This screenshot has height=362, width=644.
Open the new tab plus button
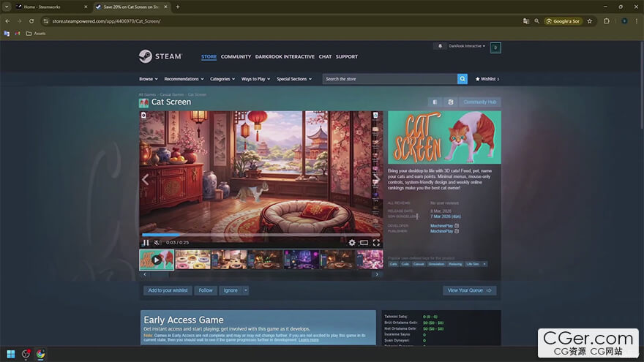177,7
